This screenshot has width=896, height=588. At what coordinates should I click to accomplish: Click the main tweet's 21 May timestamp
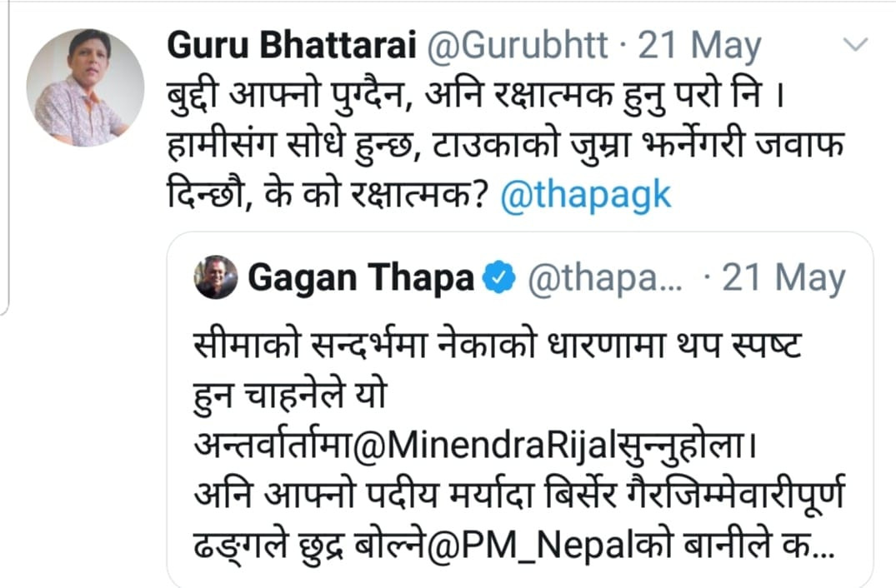tap(699, 47)
